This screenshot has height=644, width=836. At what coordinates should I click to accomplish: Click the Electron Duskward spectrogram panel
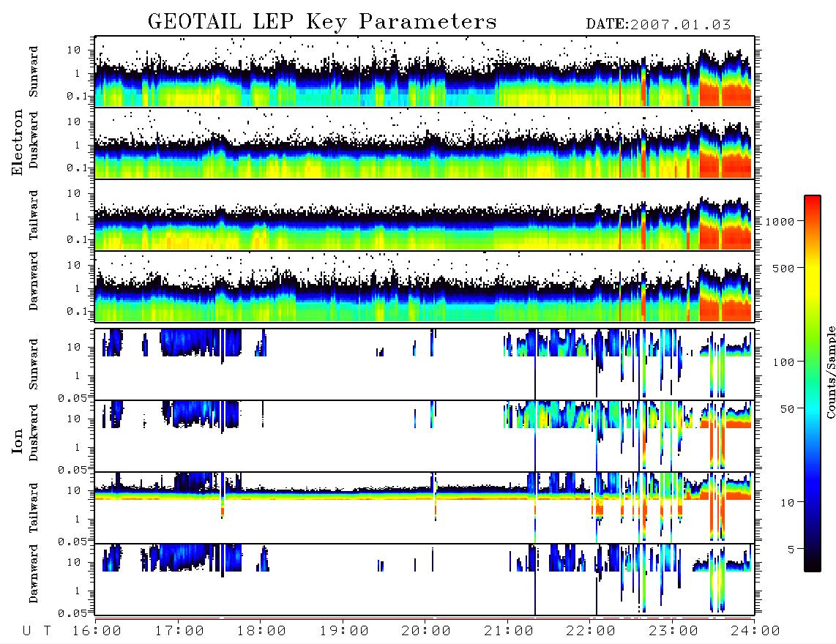tap(425, 143)
